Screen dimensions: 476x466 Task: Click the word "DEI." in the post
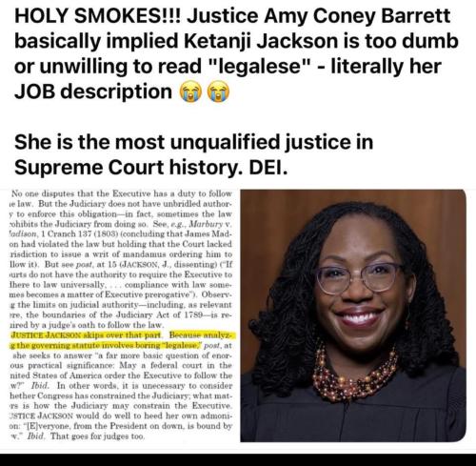coord(268,167)
